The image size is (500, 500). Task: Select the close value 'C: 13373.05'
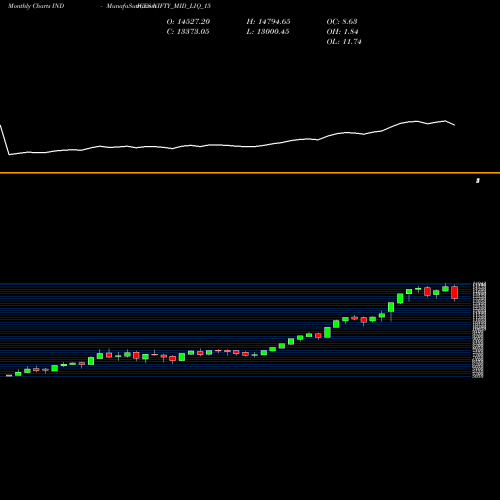coord(188,32)
